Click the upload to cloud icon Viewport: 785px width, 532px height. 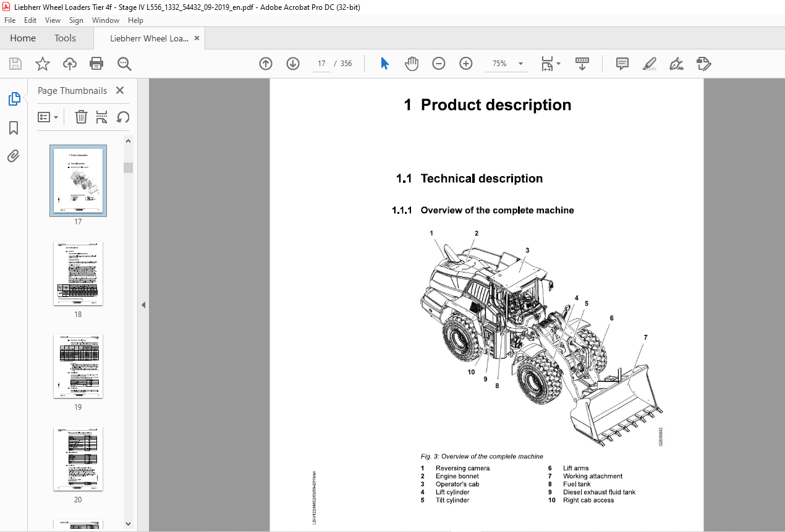pos(70,64)
